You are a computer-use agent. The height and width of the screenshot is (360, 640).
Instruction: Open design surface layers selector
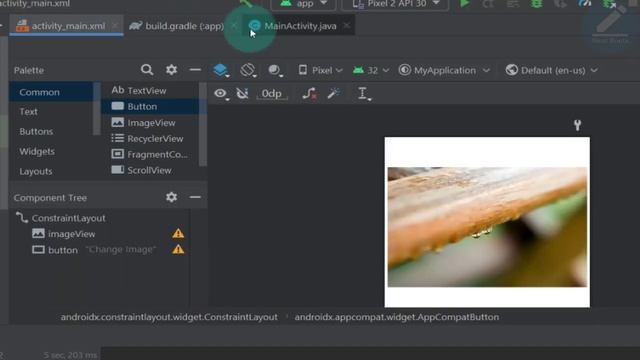pyautogui.click(x=221, y=70)
